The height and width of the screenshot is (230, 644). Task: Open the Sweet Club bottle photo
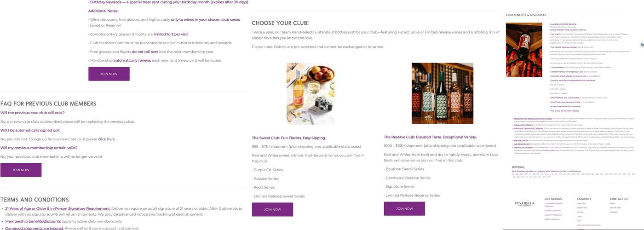pyautogui.click(x=310, y=93)
